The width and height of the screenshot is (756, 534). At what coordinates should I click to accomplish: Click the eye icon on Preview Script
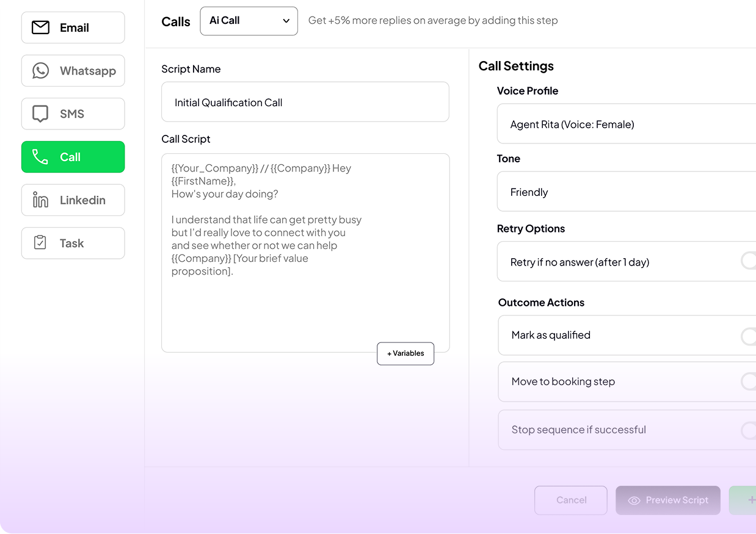(634, 500)
